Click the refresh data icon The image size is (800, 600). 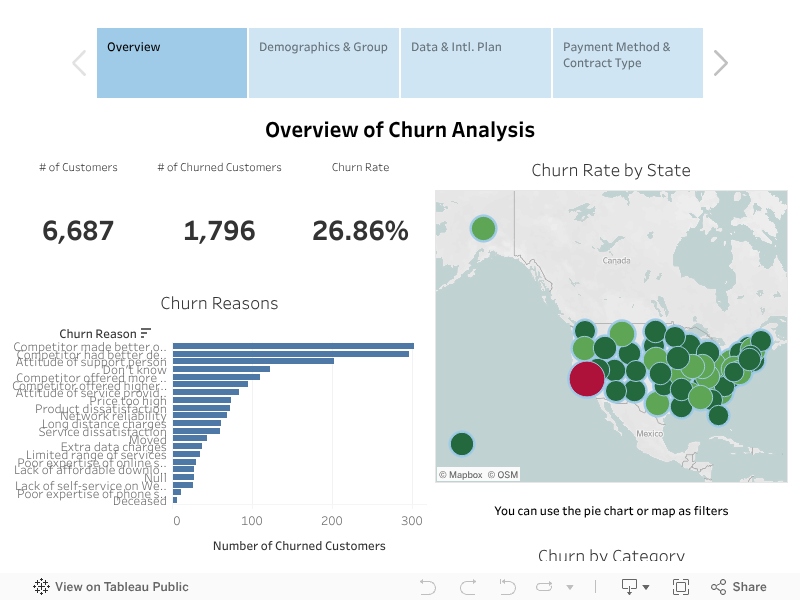pyautogui.click(x=545, y=587)
